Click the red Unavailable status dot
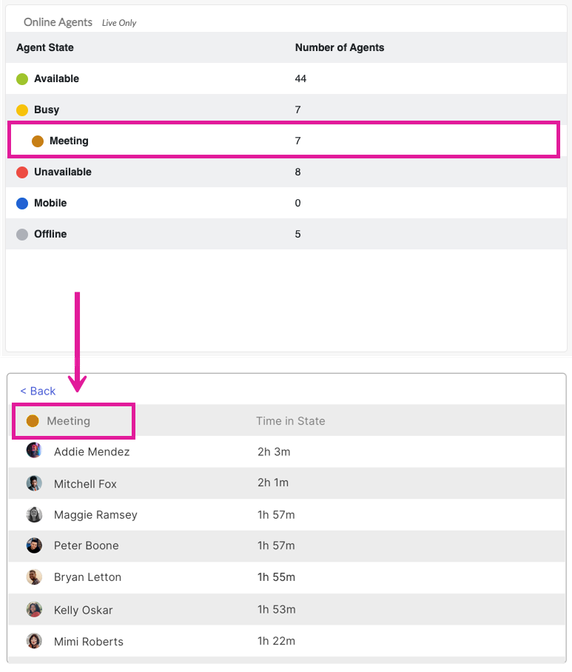Viewport: 572px width, 672px height. tap(22, 172)
